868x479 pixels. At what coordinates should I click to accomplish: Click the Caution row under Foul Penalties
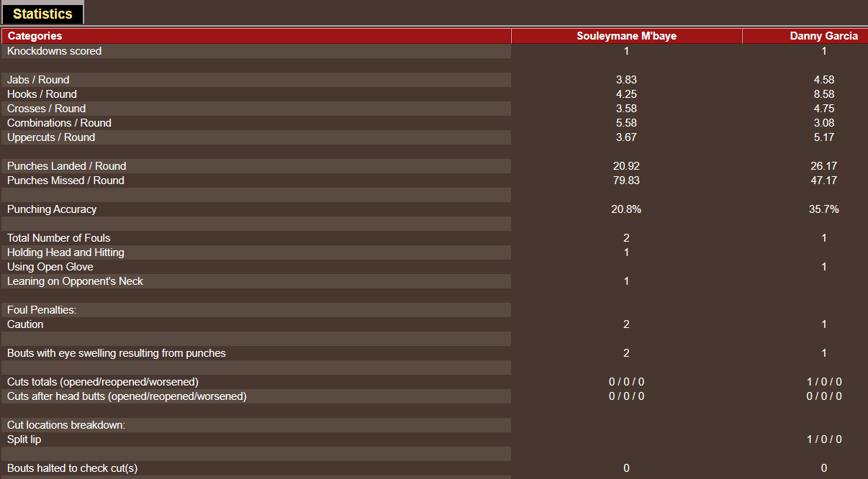click(24, 324)
